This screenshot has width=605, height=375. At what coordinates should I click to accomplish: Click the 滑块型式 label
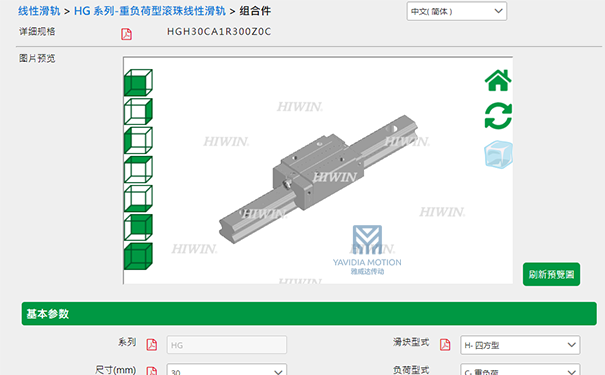tap(411, 342)
